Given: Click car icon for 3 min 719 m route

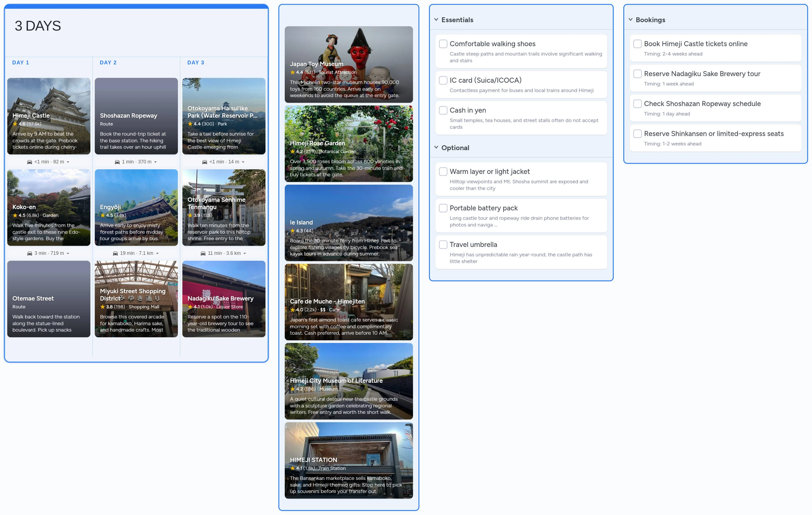Looking at the screenshot, I should click(x=30, y=253).
